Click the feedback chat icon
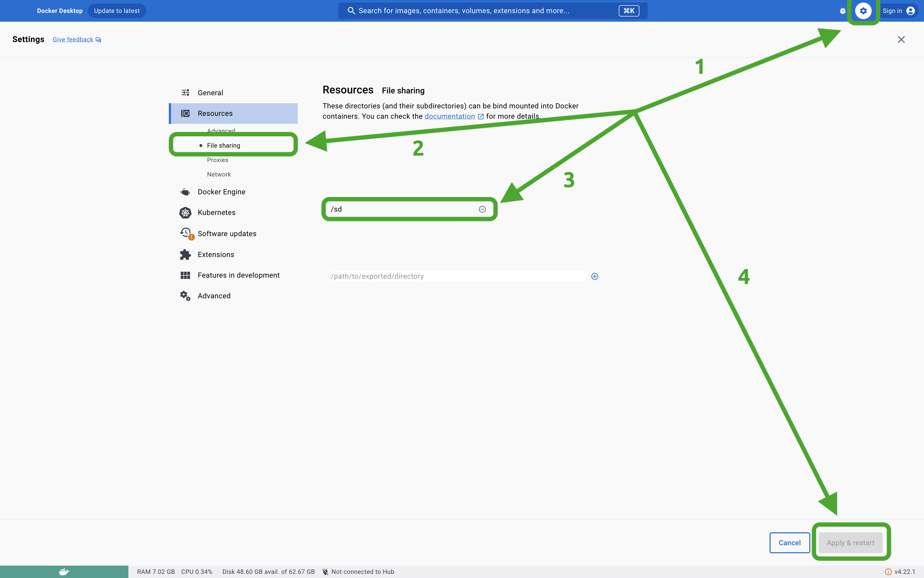This screenshot has width=924, height=578. 98,40
